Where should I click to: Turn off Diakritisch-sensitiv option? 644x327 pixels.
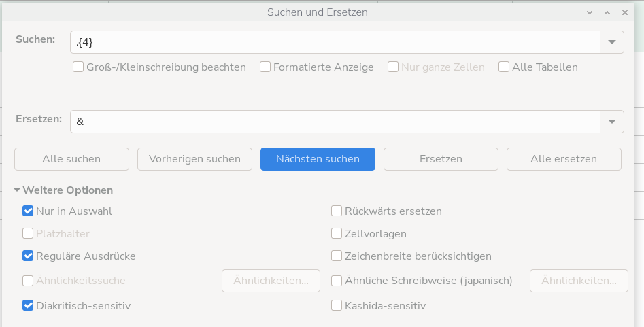[x=29, y=306]
